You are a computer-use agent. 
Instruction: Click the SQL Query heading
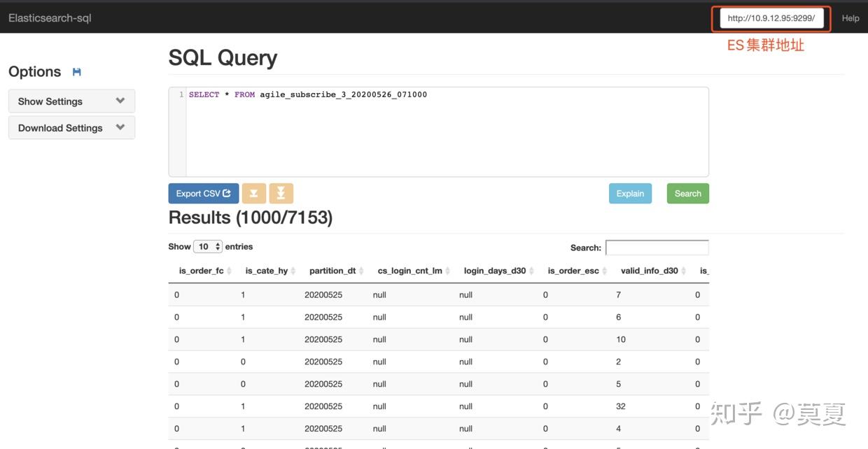pos(223,57)
